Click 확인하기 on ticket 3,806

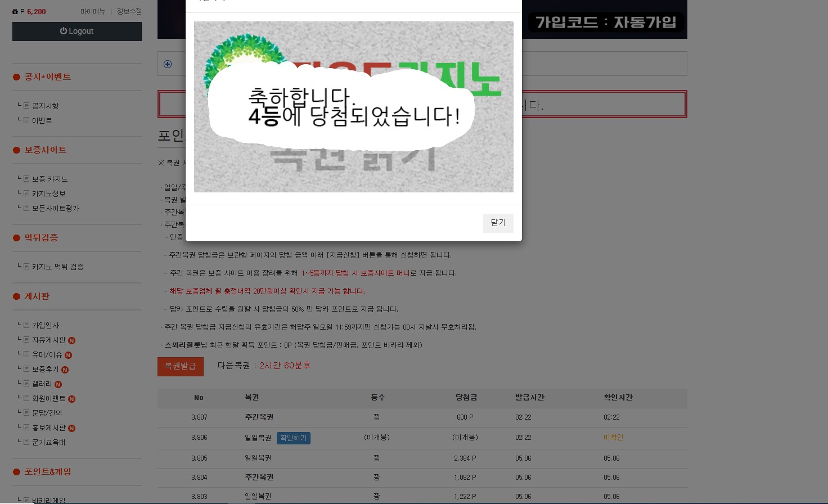pos(294,438)
